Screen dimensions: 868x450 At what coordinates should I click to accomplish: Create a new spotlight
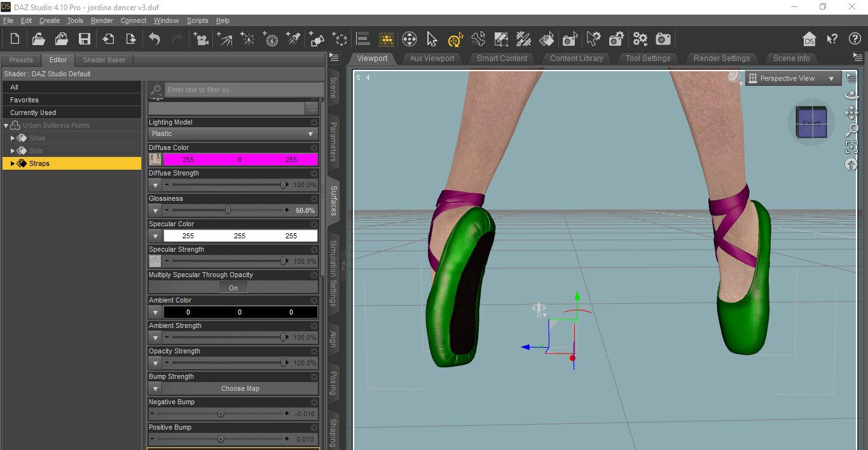pyautogui.click(x=293, y=39)
